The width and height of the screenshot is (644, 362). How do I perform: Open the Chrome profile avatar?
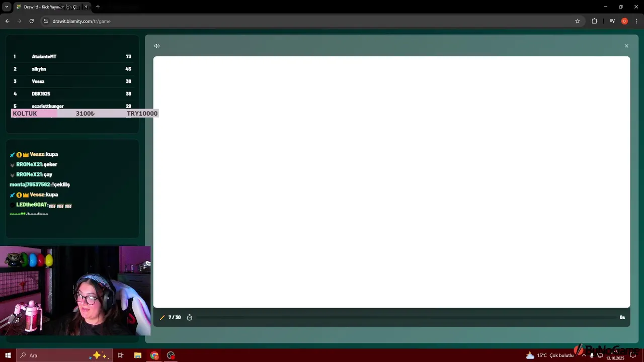tap(624, 21)
